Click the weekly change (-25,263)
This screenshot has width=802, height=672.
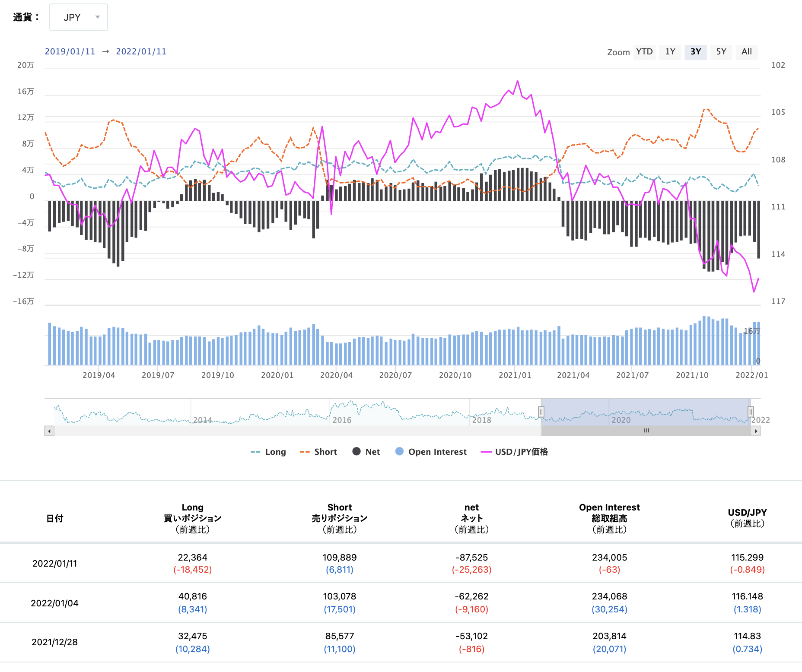[x=471, y=570]
